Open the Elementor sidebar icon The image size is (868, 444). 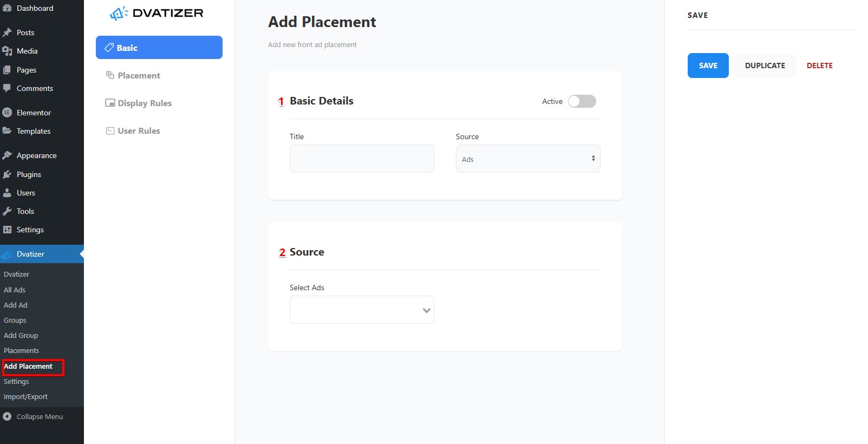pos(7,113)
